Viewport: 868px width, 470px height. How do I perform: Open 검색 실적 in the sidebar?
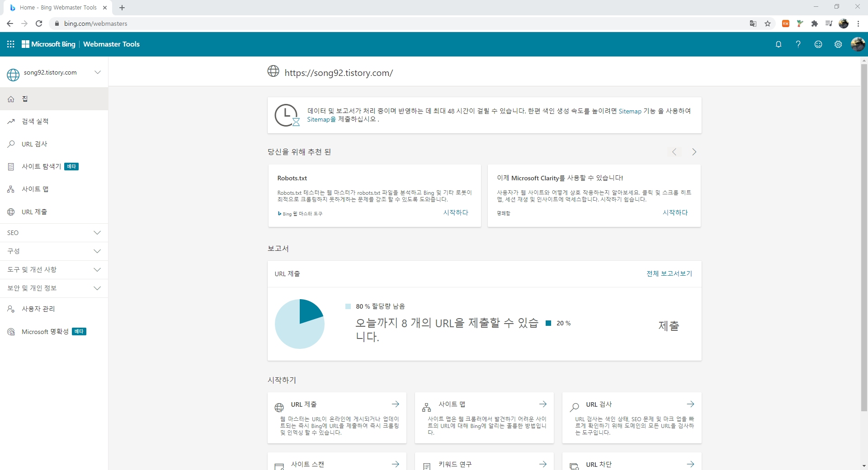tap(54, 122)
